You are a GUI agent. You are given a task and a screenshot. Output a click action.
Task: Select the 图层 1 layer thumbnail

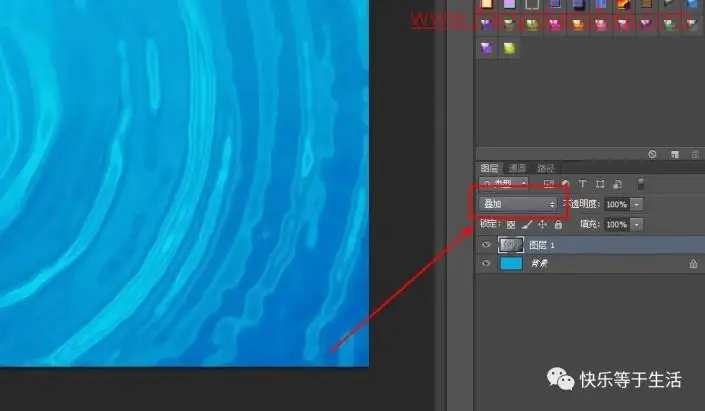[x=511, y=245]
